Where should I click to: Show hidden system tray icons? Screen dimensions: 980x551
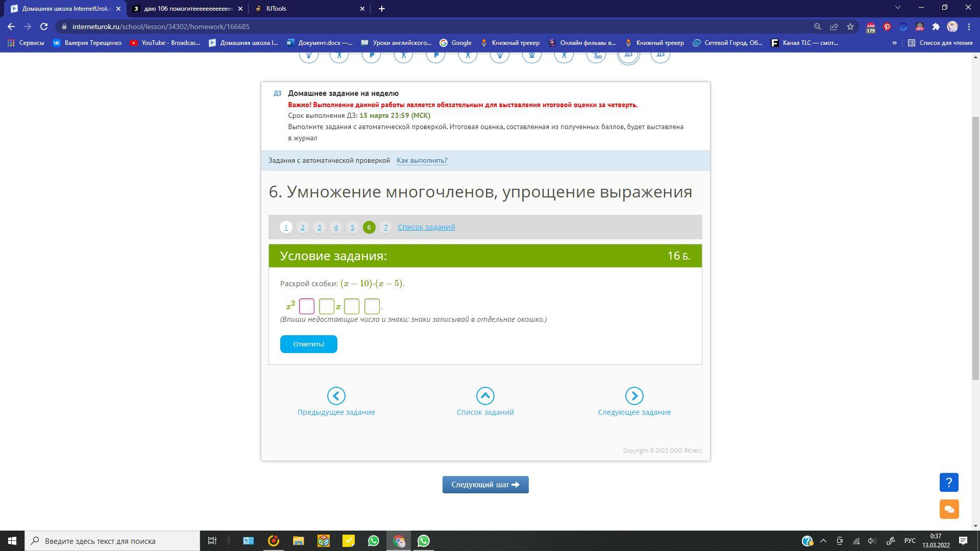coord(823,541)
